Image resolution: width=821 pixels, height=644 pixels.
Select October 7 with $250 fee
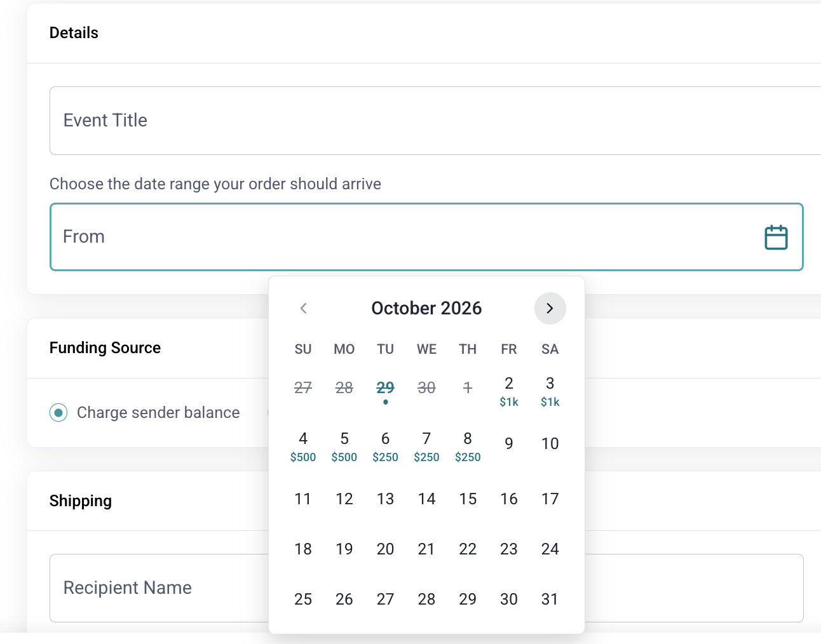coord(427,446)
